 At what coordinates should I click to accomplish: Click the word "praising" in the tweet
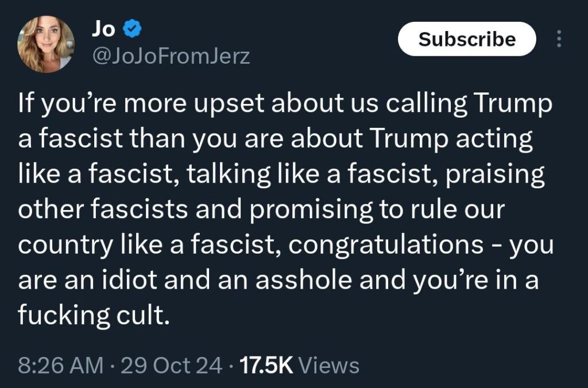click(496, 174)
